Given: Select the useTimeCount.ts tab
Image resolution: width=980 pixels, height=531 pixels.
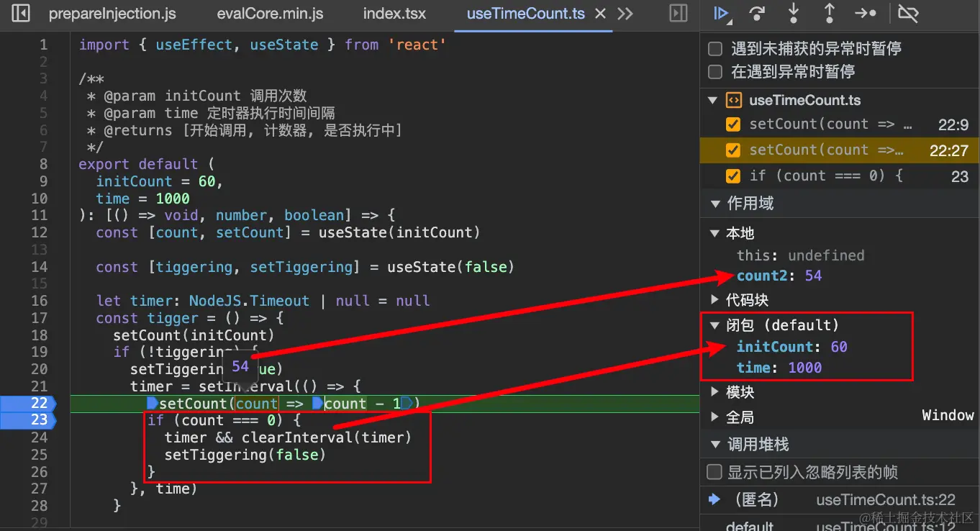Looking at the screenshot, I should (526, 14).
